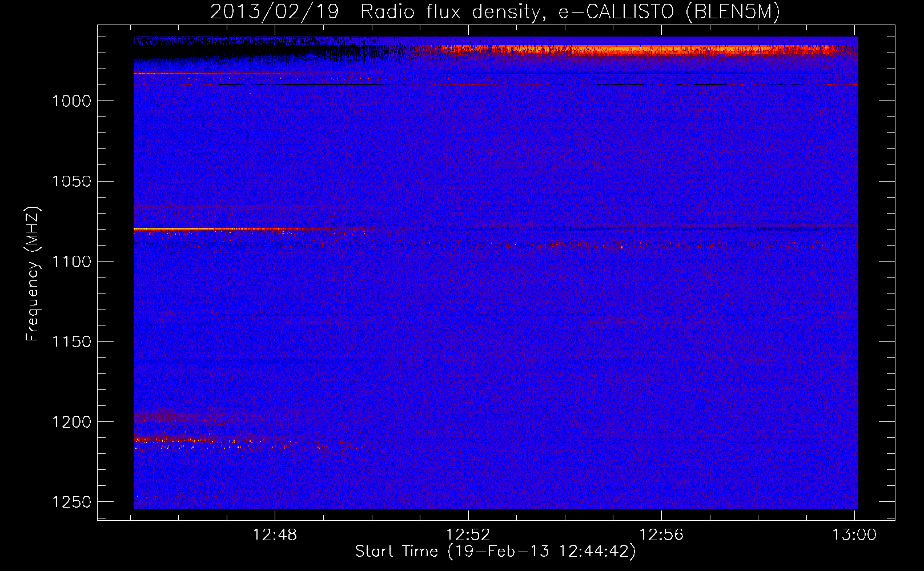Select the 1200 frequency axis label
924x571 pixels.
pyautogui.click(x=71, y=422)
